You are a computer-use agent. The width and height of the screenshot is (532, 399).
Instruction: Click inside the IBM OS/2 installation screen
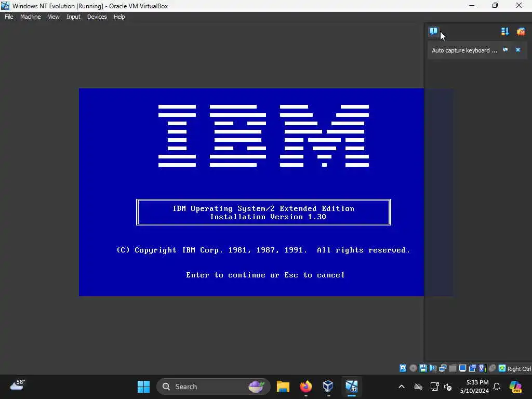tap(251, 192)
